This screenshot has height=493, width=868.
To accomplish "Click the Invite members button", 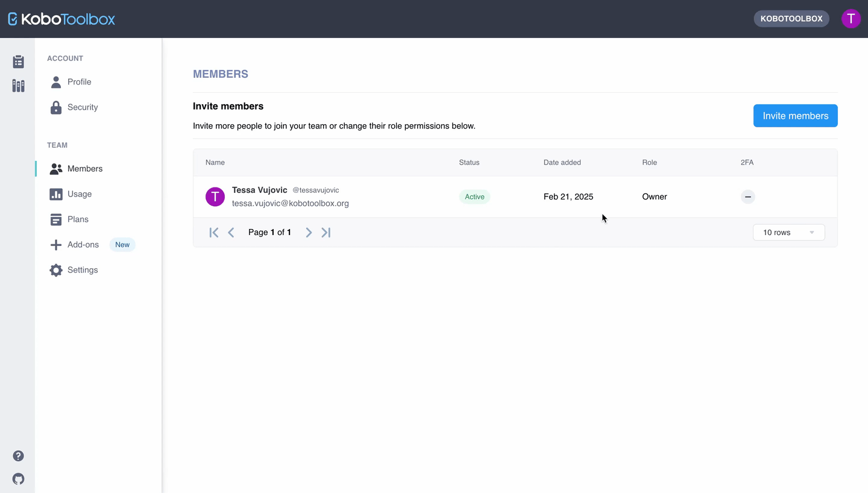I will [x=795, y=116].
